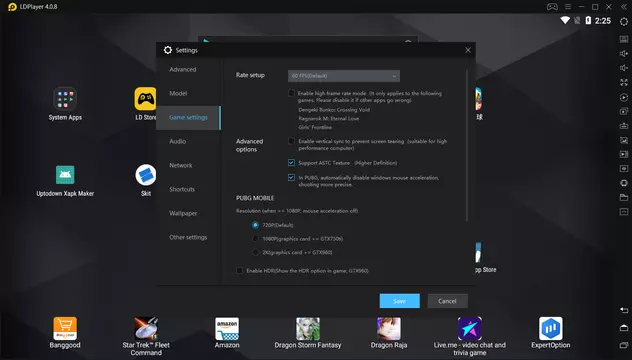Launch Dragon Storm Fantasy

point(308,333)
